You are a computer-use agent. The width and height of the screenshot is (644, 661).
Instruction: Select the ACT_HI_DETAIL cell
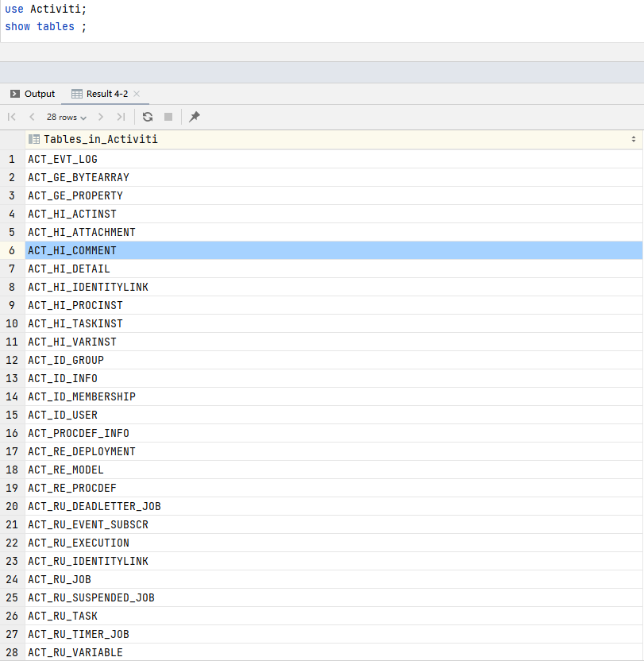click(334, 269)
